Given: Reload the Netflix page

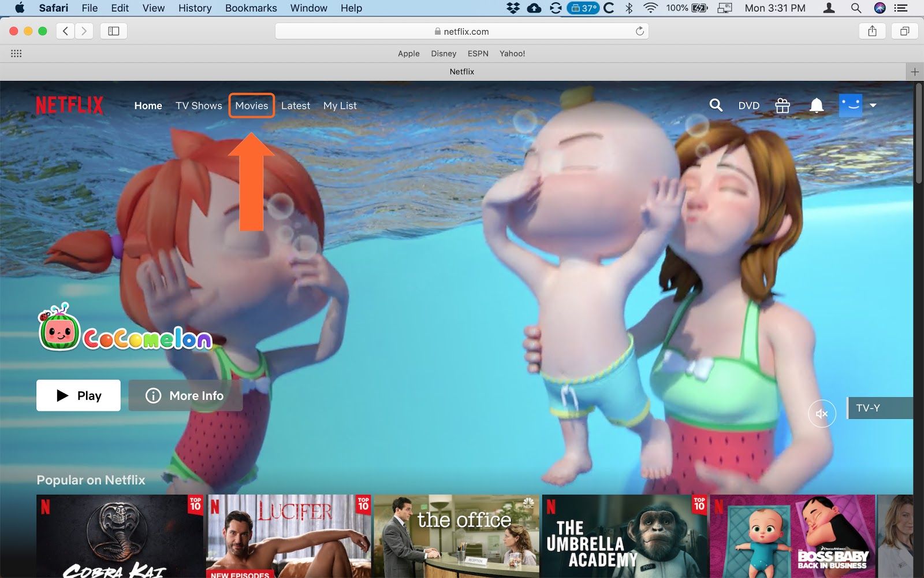Looking at the screenshot, I should pos(639,31).
